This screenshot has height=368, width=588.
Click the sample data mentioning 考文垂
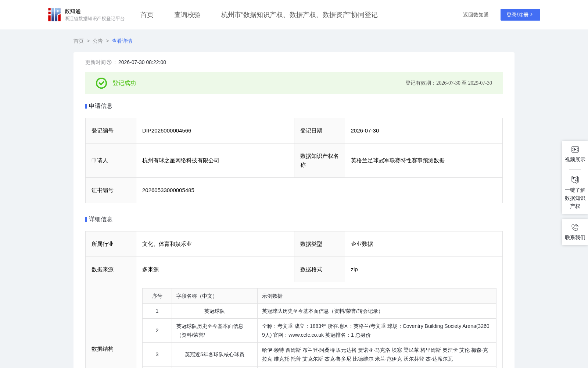click(x=376, y=330)
